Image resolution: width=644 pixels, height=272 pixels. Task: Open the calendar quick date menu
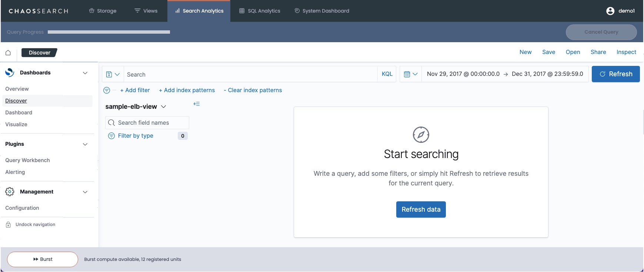point(411,74)
